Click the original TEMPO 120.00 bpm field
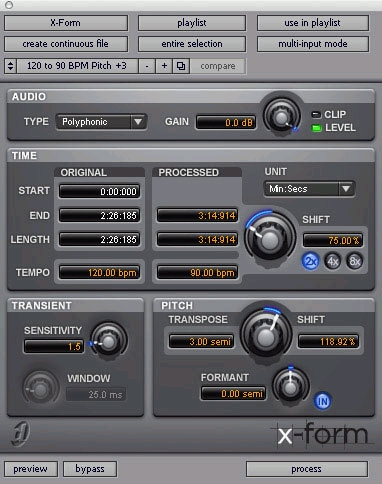 coord(99,273)
